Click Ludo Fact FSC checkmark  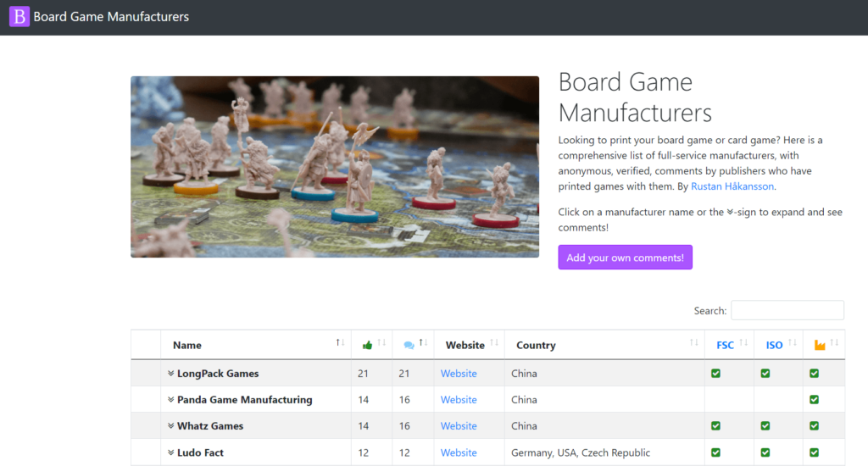[x=715, y=452]
